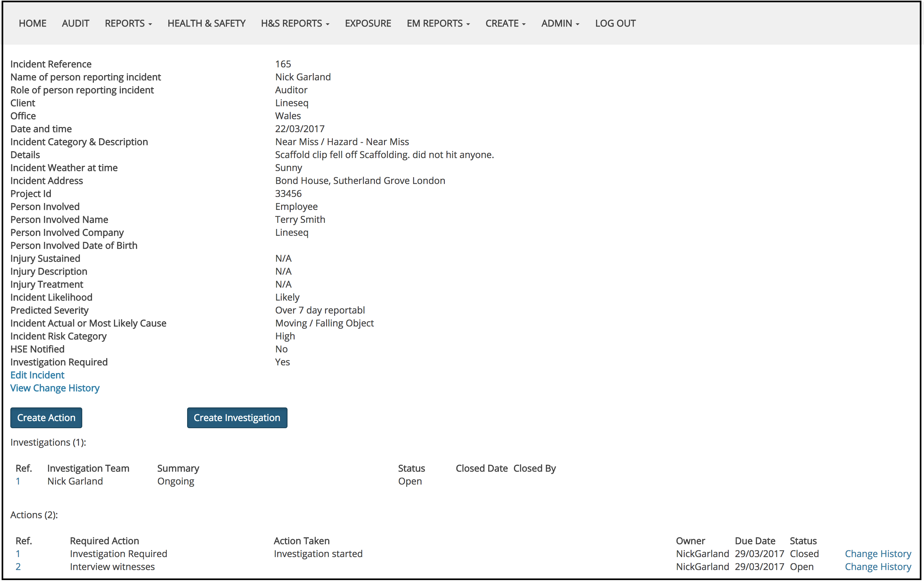924x583 pixels.
Task: Open action reference 2 link
Action: tap(18, 567)
